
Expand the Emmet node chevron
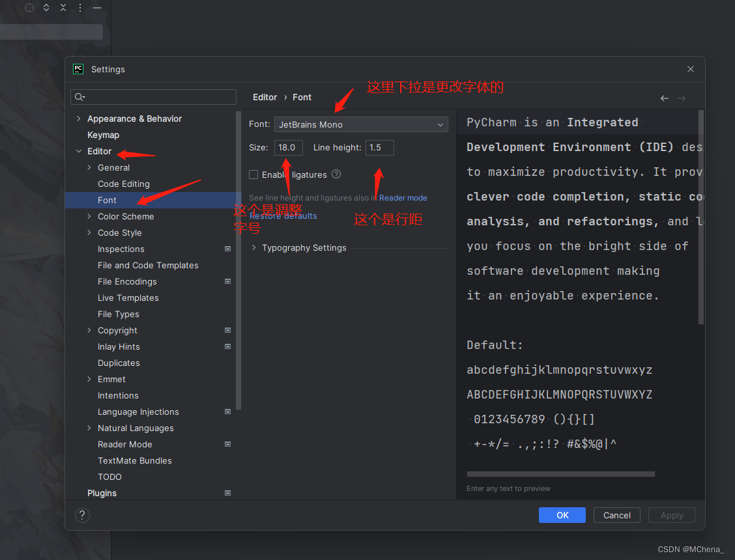89,379
